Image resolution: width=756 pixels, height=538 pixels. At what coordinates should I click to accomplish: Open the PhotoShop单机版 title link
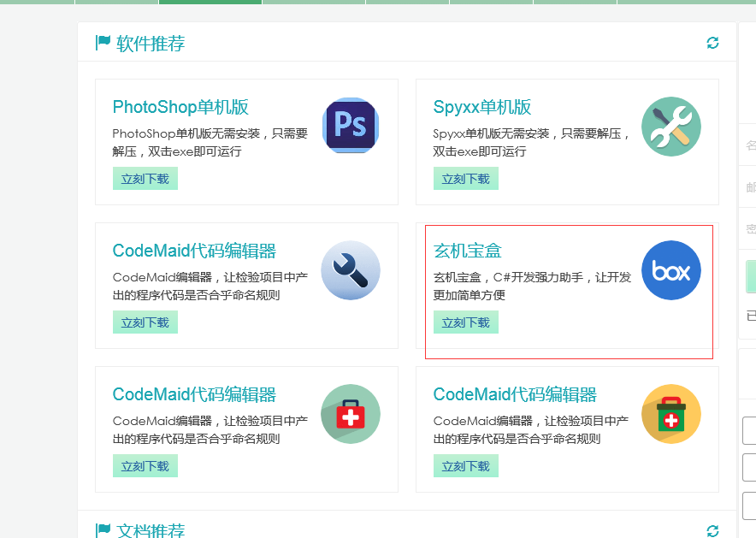tap(180, 107)
